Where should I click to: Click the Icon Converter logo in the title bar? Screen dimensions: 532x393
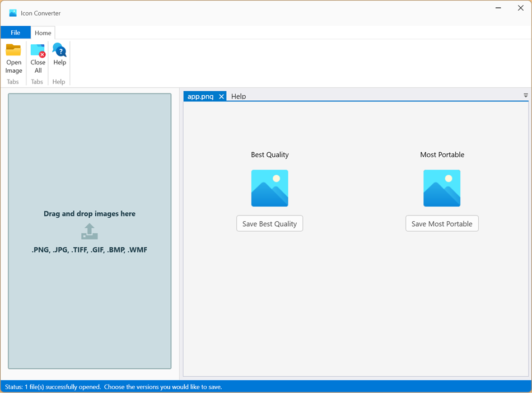coord(14,12)
